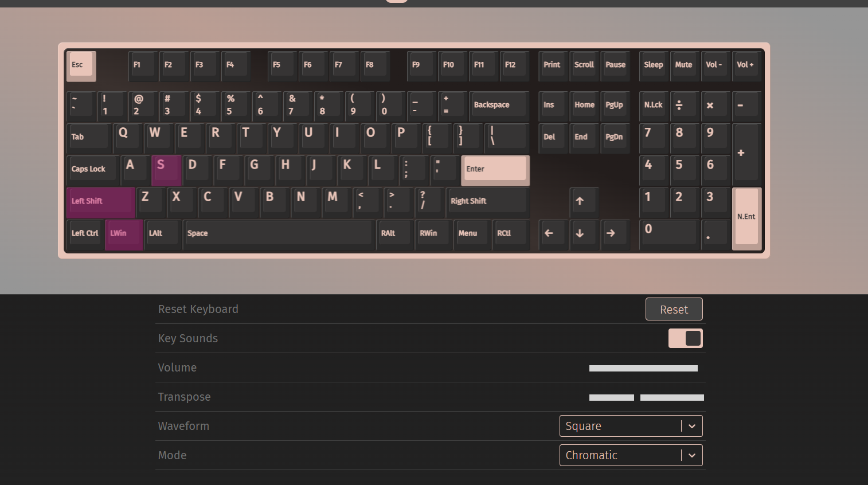Click the highlighted Left Shift key
The width and height of the screenshot is (868, 485).
(101, 202)
